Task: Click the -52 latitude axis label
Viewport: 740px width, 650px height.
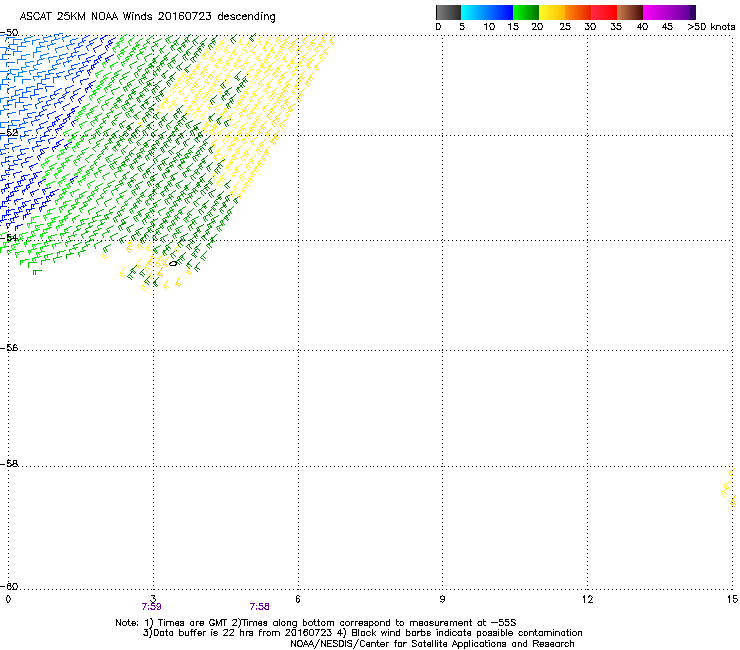Action: pyautogui.click(x=9, y=133)
